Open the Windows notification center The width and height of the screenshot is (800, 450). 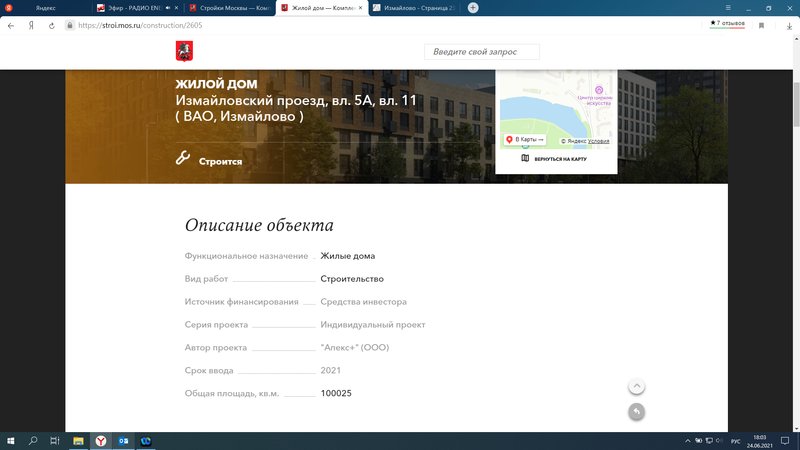785,441
